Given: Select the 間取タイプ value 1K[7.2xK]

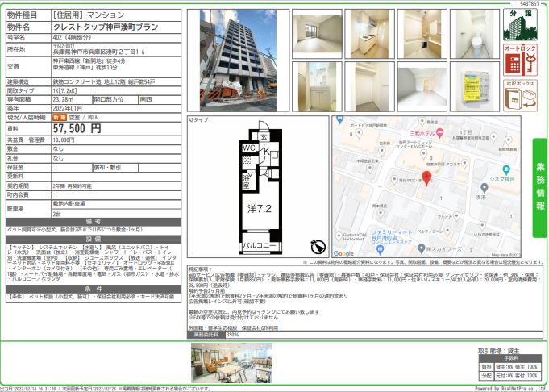Looking at the screenshot, I should [x=64, y=90].
